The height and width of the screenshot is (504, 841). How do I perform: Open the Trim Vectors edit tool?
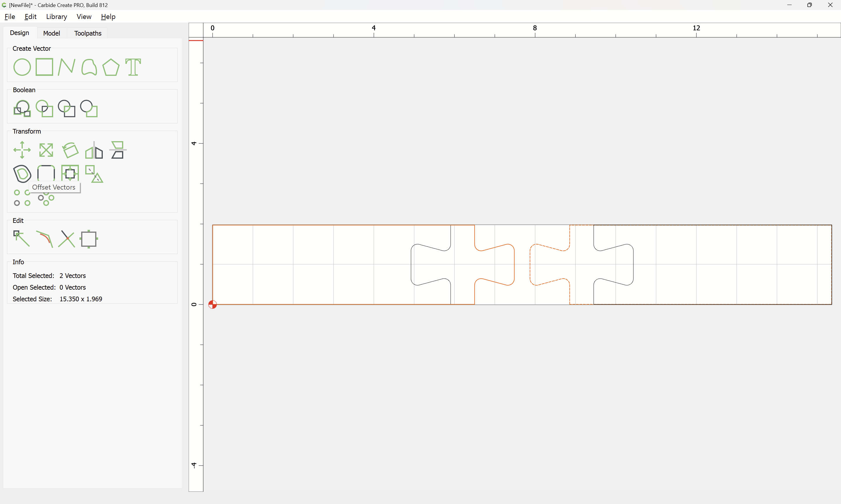point(66,239)
